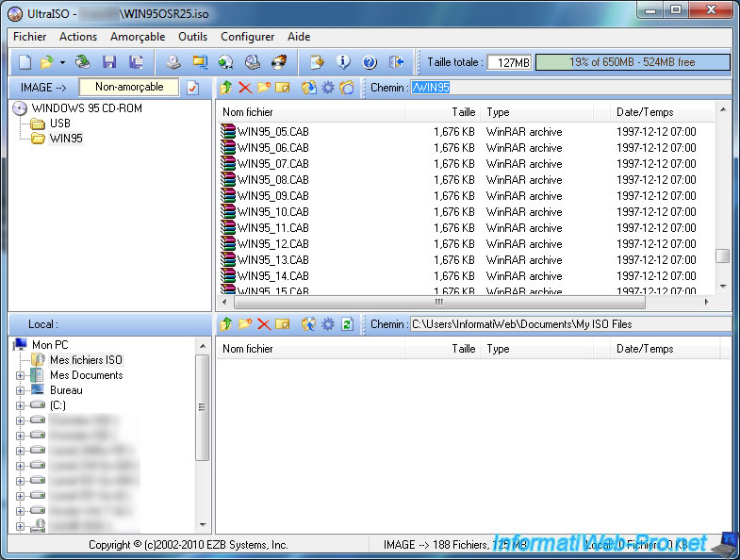
Task: Select WINDOWS 95 CD-ROM root node
Action: click(x=87, y=108)
